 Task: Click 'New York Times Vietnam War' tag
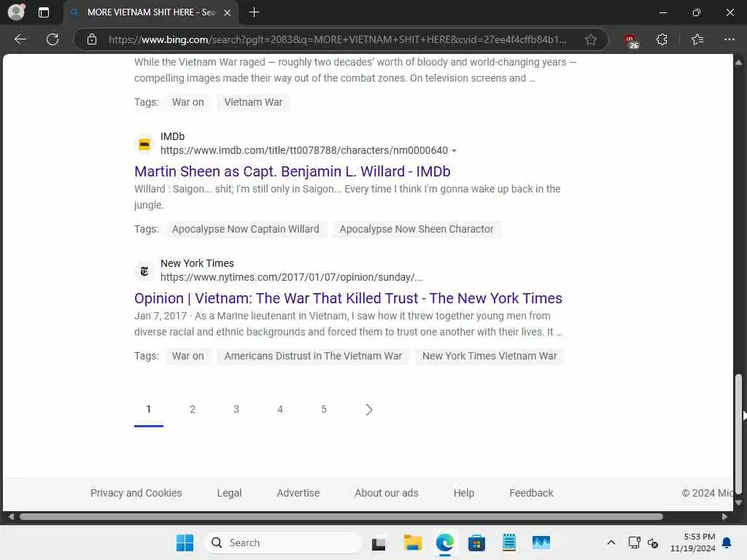489,356
